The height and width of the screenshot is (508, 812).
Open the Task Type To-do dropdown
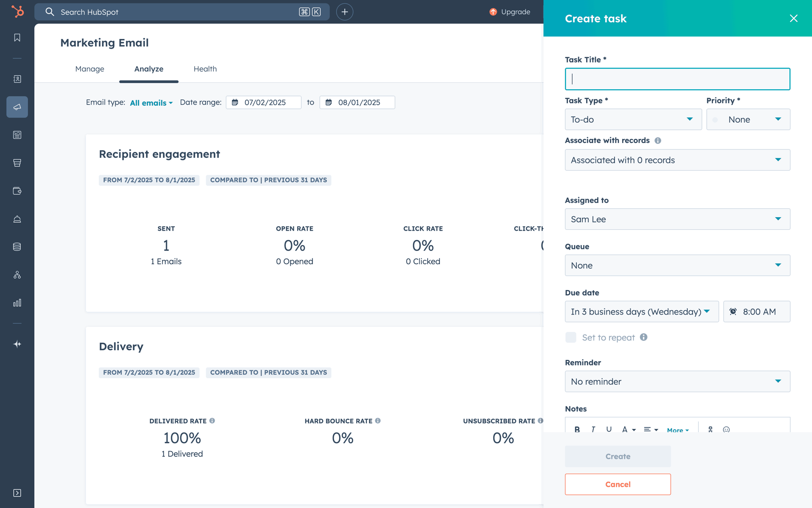pos(633,119)
